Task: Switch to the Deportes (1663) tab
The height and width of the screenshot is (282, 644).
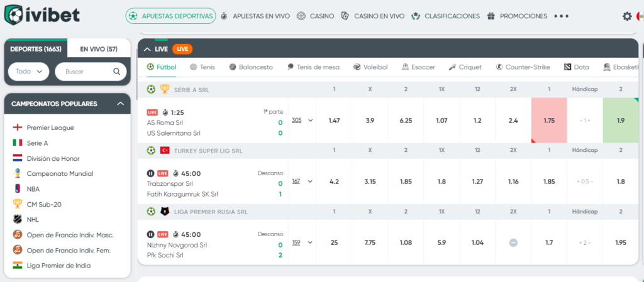Action: (36, 49)
